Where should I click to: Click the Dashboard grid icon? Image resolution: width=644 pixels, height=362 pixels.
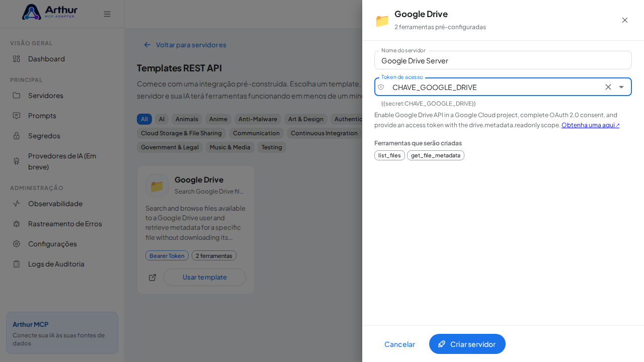coord(17,59)
